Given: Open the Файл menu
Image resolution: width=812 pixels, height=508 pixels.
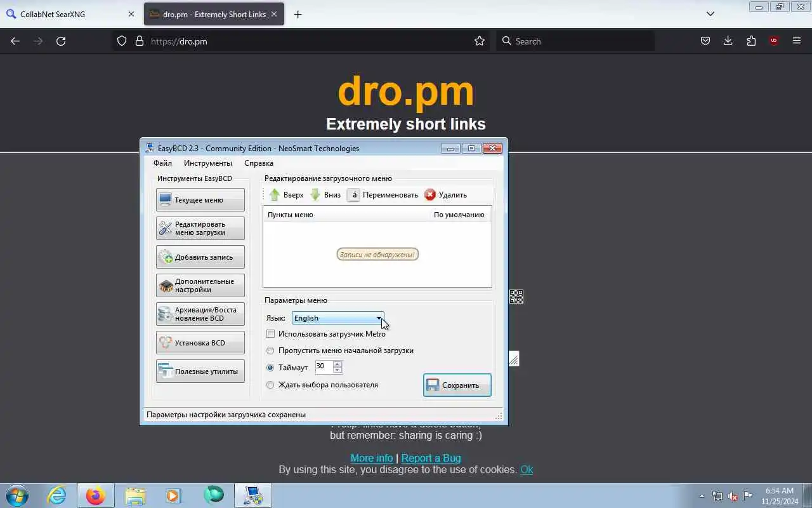Looking at the screenshot, I should click(x=162, y=163).
